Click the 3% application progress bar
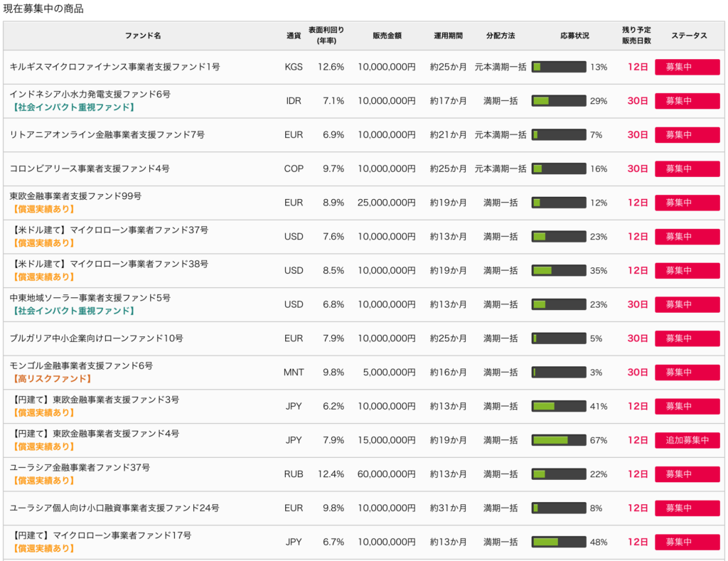This screenshot has height=561, width=728. [x=559, y=372]
